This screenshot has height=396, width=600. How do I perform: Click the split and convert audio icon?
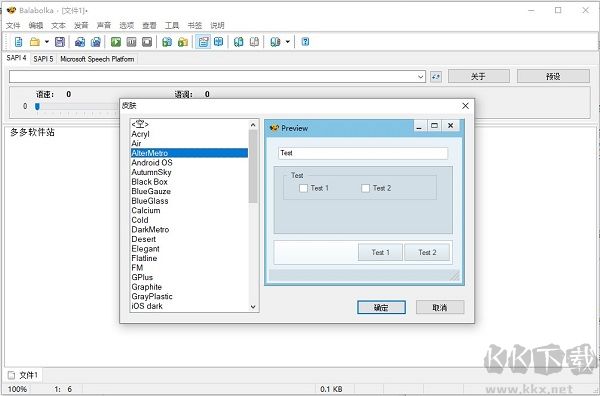[x=96, y=42]
